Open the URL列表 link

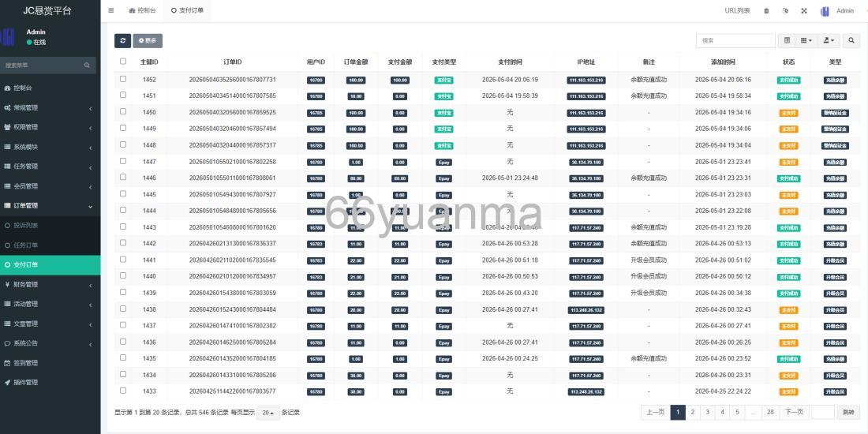[737, 11]
